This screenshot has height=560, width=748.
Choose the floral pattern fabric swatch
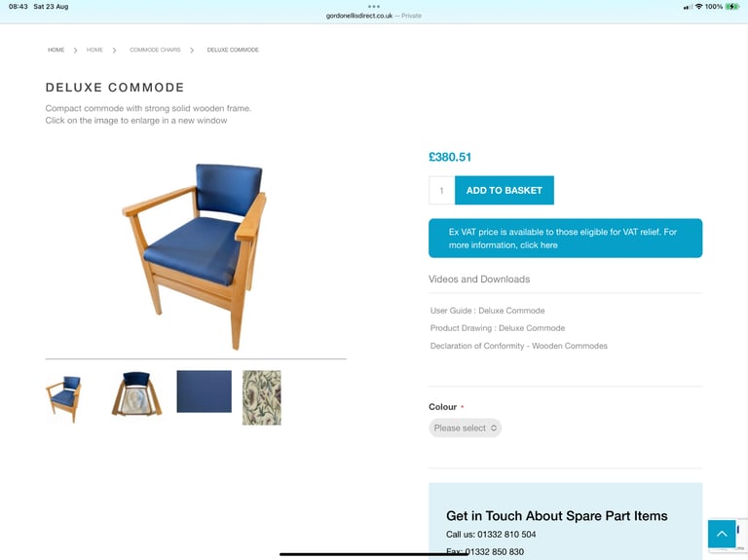(262, 397)
